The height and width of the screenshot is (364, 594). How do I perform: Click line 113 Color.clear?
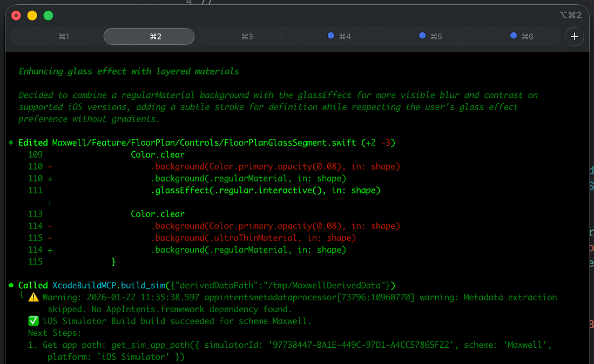click(x=158, y=214)
